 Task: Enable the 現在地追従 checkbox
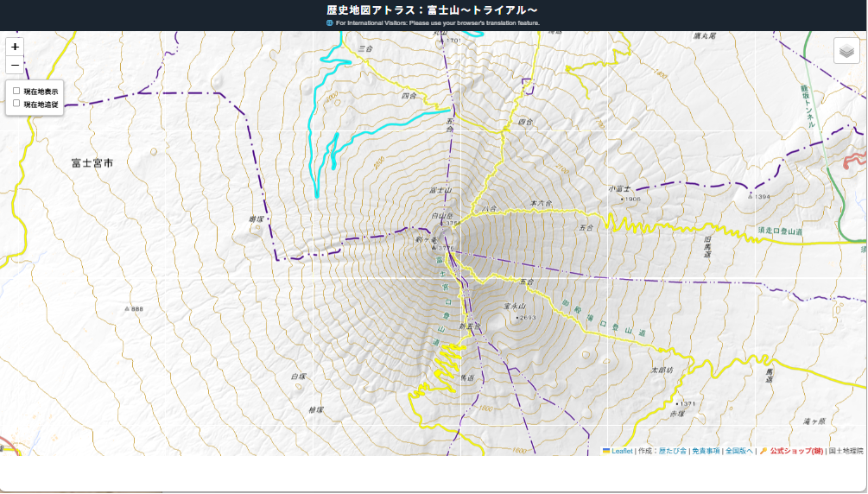(16, 103)
